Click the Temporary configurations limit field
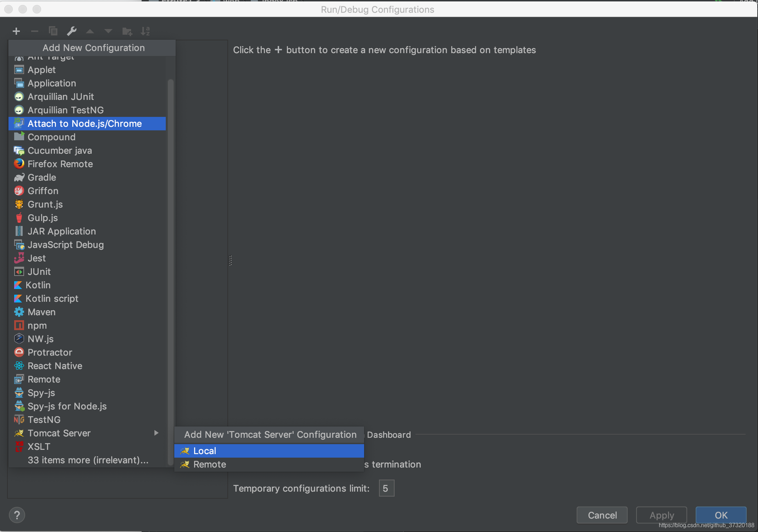 (x=386, y=488)
